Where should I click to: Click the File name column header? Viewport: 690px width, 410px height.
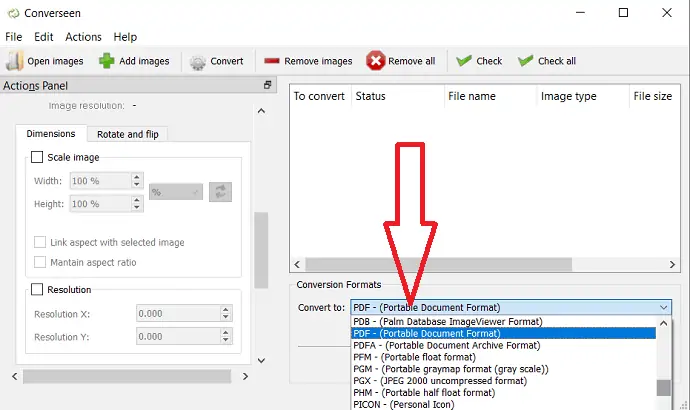(x=490, y=96)
